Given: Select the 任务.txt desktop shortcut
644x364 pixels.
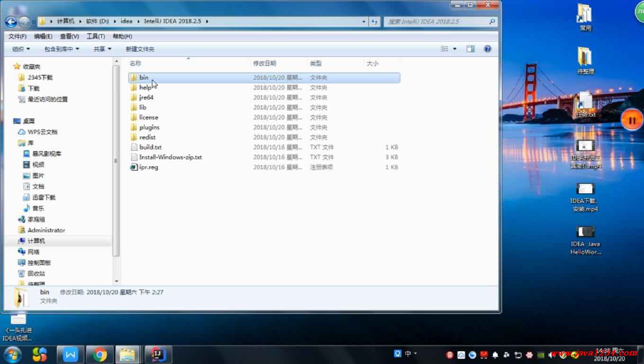Looking at the screenshot, I should click(x=585, y=105).
